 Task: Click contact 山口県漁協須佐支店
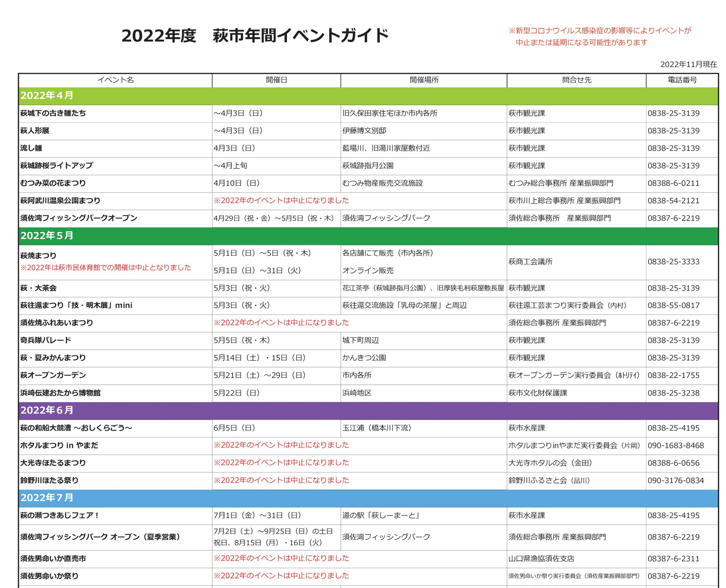click(x=541, y=559)
